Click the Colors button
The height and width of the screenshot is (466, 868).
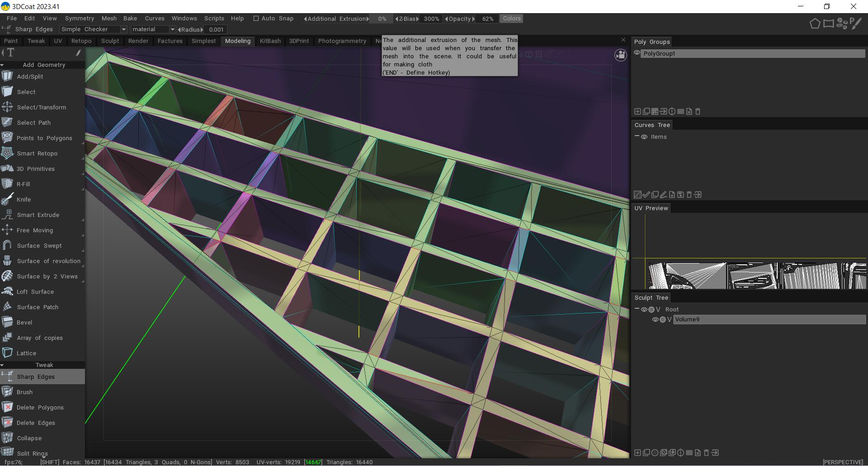(511, 19)
